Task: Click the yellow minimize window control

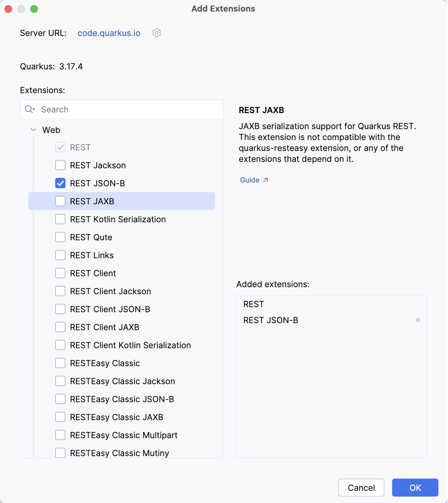Action: tap(21, 9)
